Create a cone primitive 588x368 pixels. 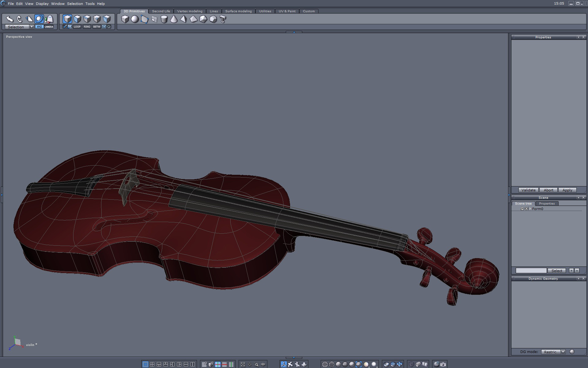tap(174, 19)
